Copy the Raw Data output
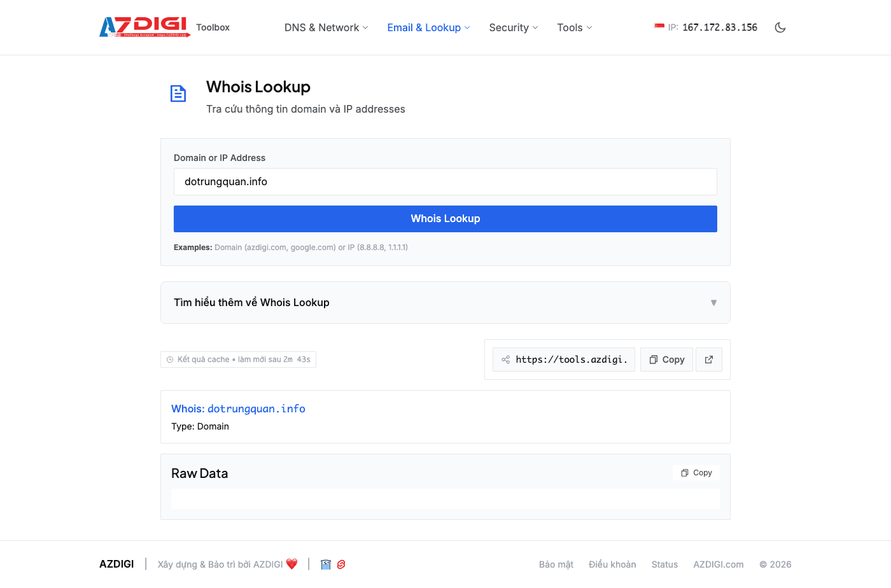 696,473
